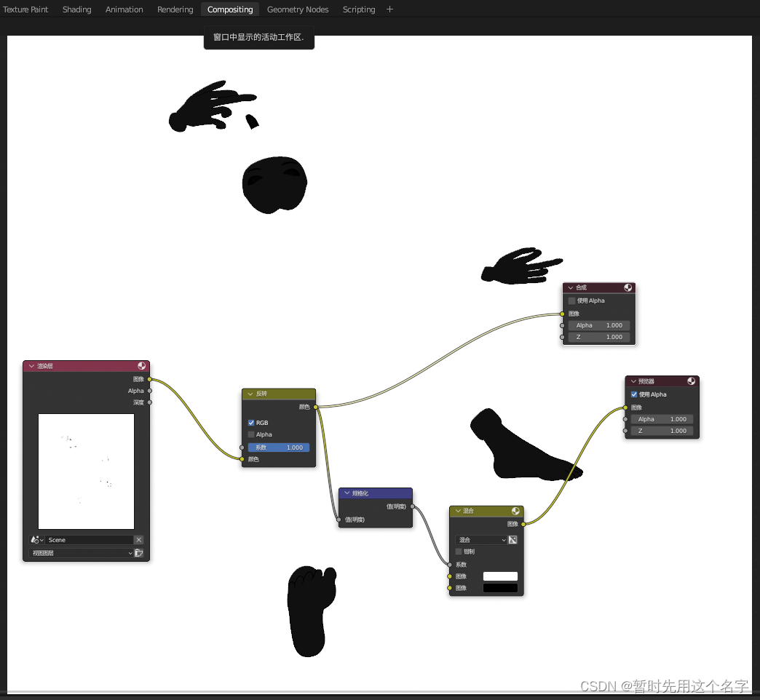Collapse the Normalize node with its chevron
This screenshot has width=760, height=700.
pos(347,493)
